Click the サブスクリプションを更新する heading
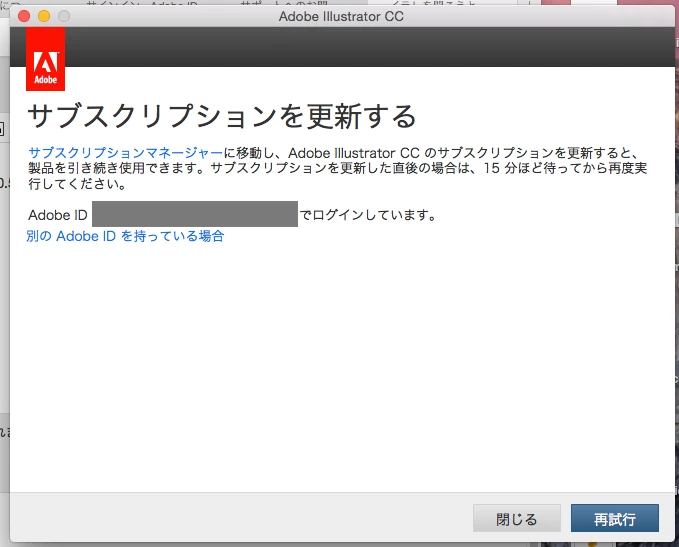Viewport: 679px width, 547px height. pos(222,116)
